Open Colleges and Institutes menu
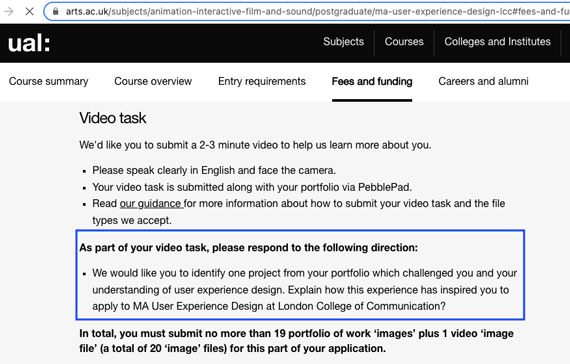The width and height of the screenshot is (570, 364). 497,42
